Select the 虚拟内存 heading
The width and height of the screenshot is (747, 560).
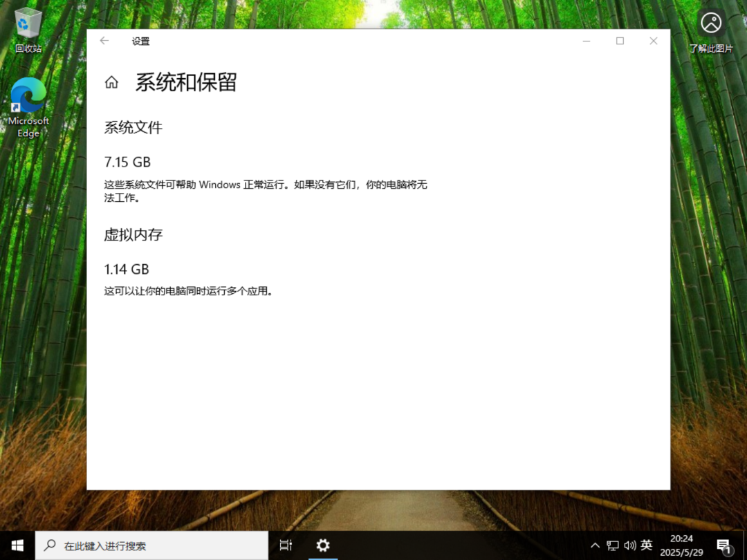[133, 235]
